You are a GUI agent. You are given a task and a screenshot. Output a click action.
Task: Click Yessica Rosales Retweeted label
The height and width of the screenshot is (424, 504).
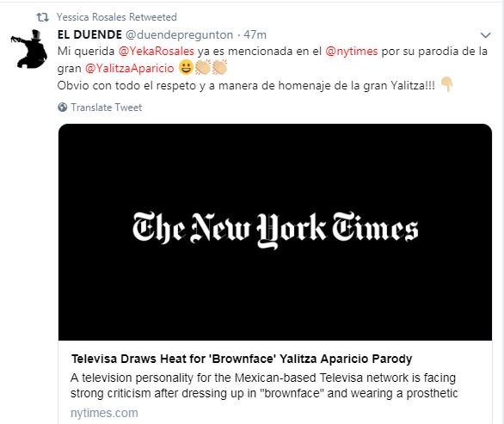(x=117, y=17)
